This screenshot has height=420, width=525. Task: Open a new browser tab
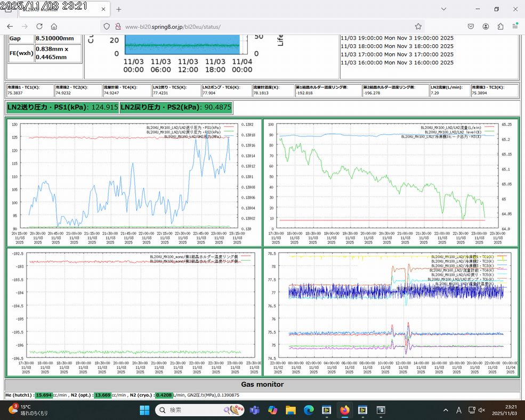[x=118, y=9]
